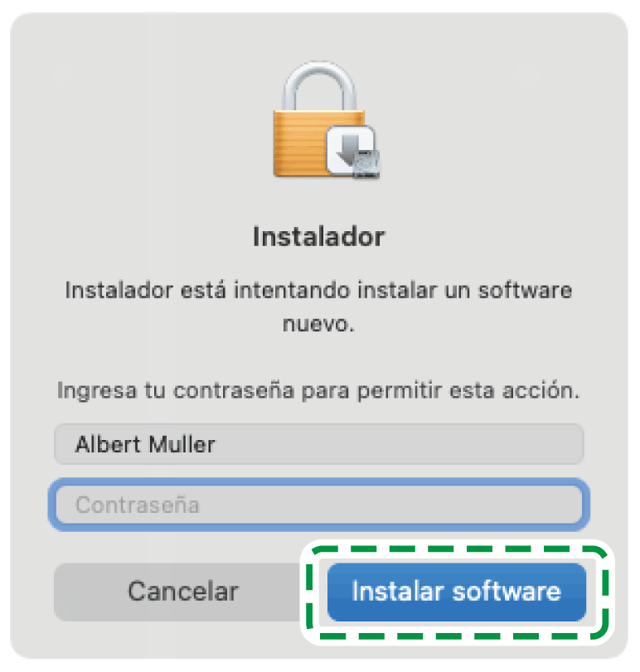Select the Installer badge on the padlock
The height and width of the screenshot is (672, 640).
[353, 152]
